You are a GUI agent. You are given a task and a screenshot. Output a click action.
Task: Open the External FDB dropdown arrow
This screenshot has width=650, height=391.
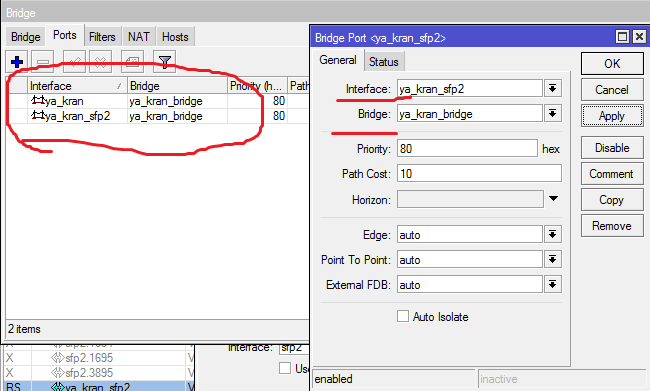(x=552, y=284)
